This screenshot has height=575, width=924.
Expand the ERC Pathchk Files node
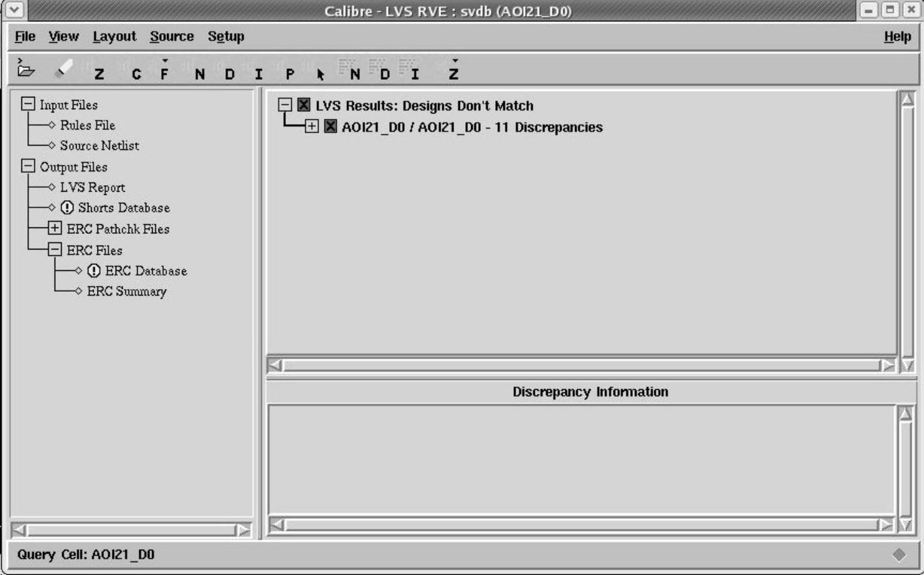(x=55, y=228)
